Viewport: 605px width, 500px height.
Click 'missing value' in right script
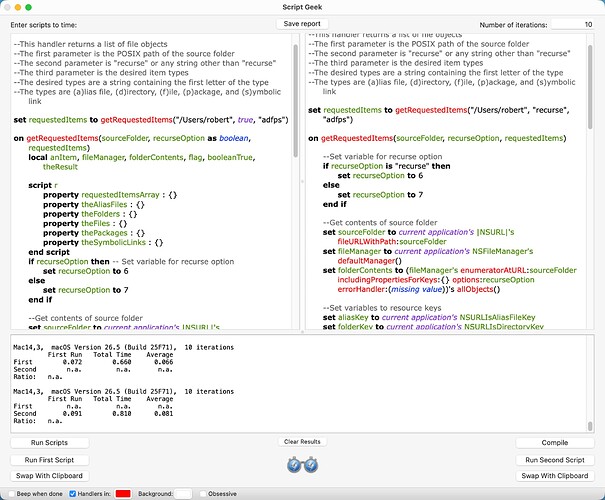point(416,289)
